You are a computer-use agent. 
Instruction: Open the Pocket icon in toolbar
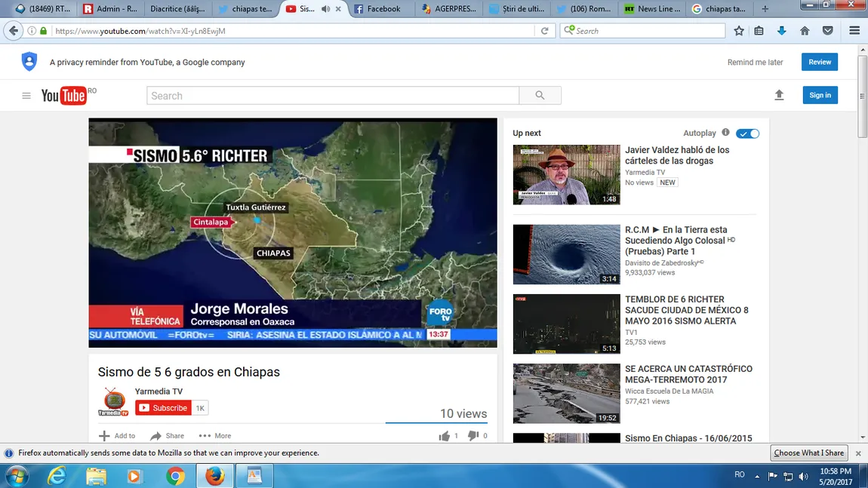tap(827, 31)
